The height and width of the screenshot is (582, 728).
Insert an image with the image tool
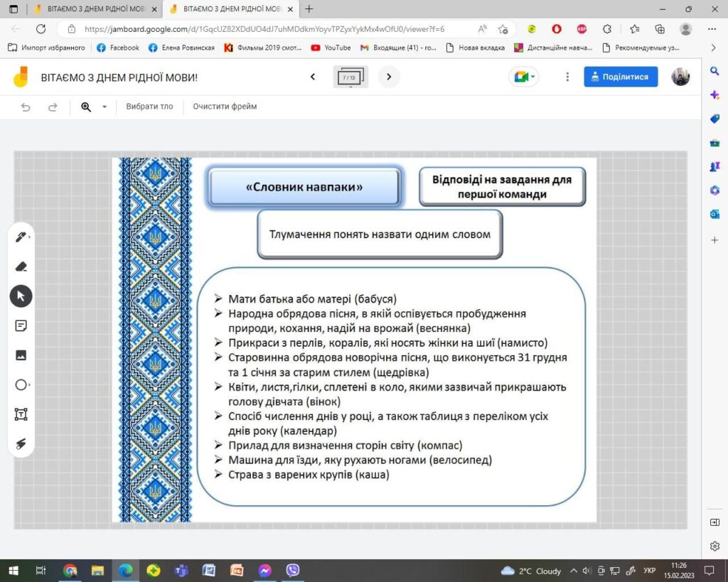[x=21, y=355]
